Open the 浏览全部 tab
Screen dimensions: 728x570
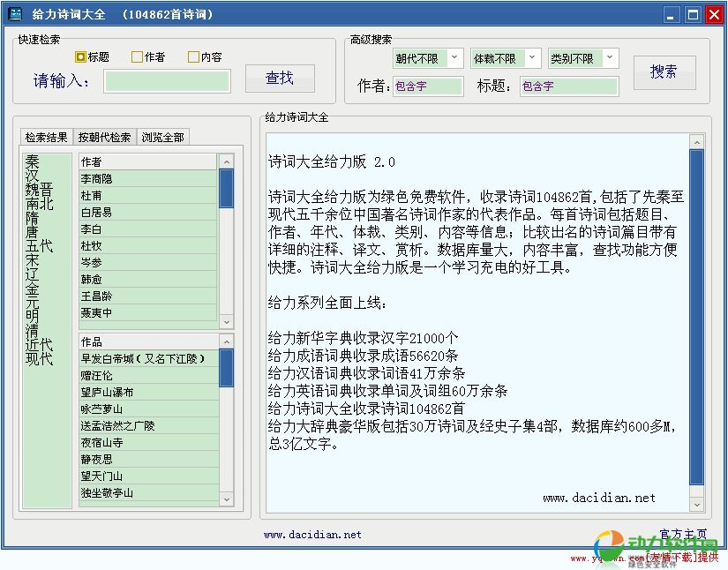tap(163, 138)
